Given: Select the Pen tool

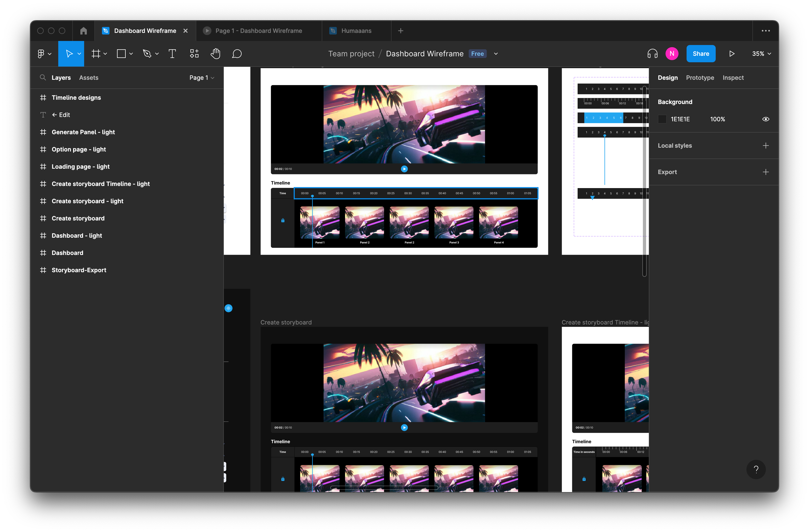Looking at the screenshot, I should 147,54.
